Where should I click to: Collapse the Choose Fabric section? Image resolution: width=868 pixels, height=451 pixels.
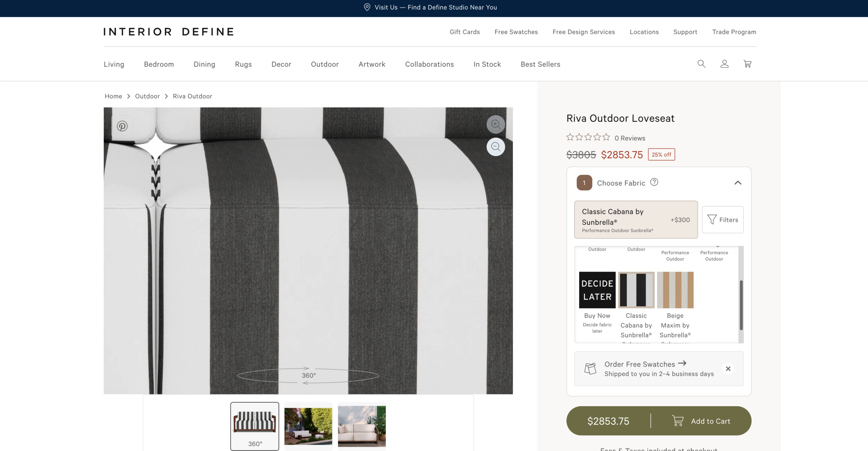pyautogui.click(x=738, y=183)
